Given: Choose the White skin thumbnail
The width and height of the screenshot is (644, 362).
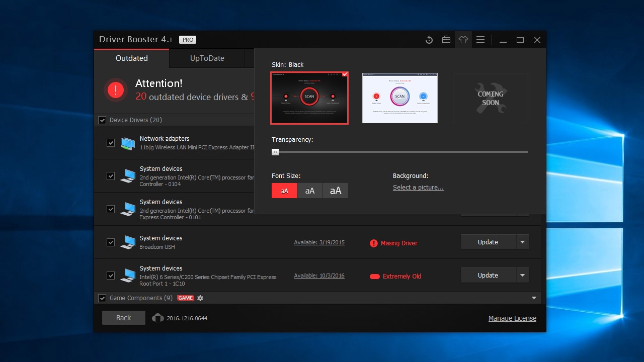Looking at the screenshot, I should (x=400, y=98).
